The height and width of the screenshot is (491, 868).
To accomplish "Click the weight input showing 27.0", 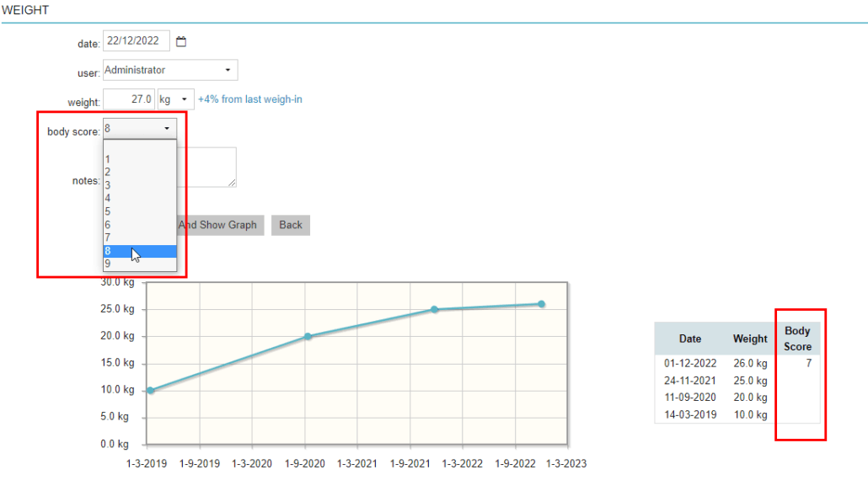I will click(x=131, y=99).
